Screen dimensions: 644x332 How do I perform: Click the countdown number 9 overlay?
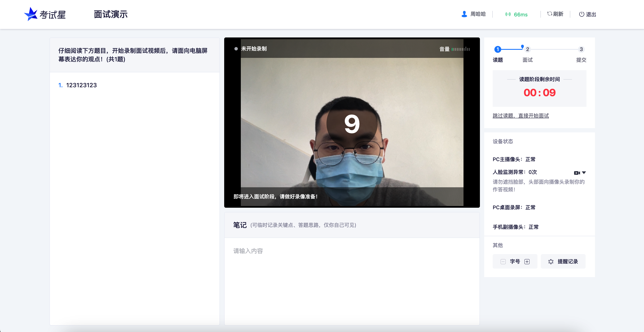pos(352,124)
